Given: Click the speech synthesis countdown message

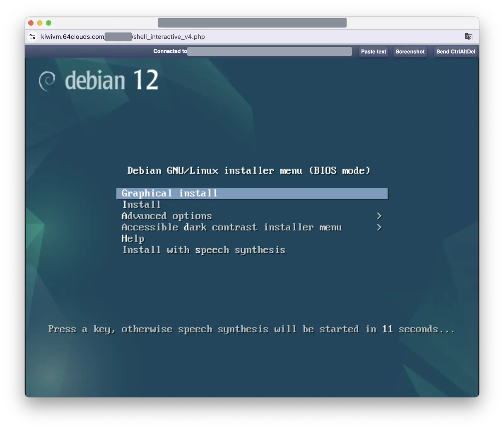Looking at the screenshot, I should 251,329.
